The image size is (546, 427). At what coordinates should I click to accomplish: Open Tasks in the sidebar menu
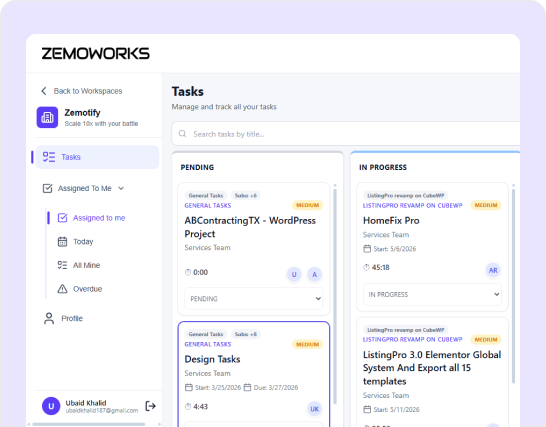(97, 157)
